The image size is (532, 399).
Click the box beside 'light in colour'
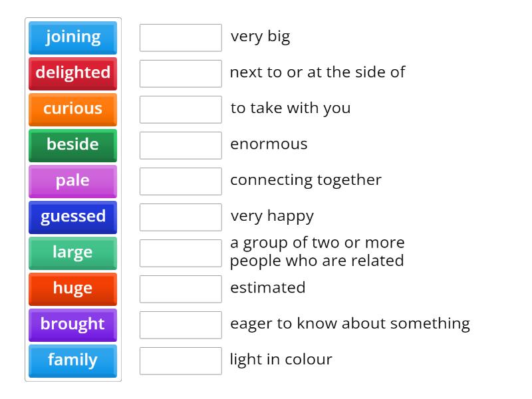pos(180,360)
